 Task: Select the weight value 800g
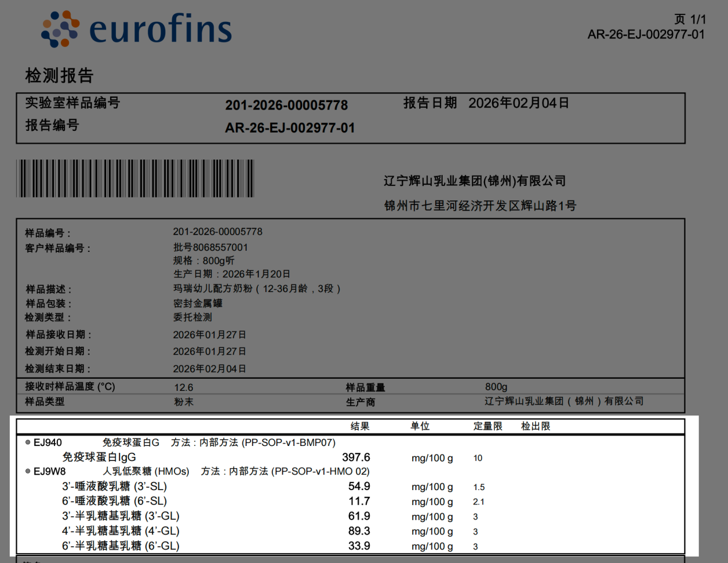496,387
